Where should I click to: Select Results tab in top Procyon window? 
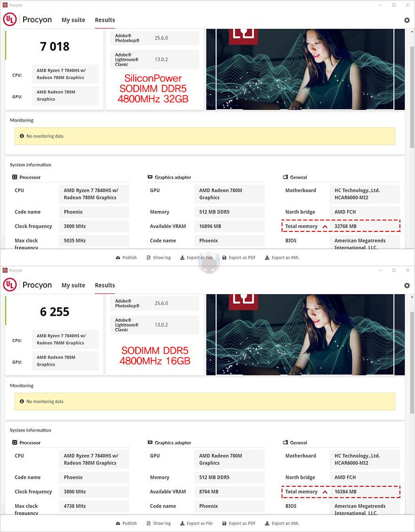105,20
